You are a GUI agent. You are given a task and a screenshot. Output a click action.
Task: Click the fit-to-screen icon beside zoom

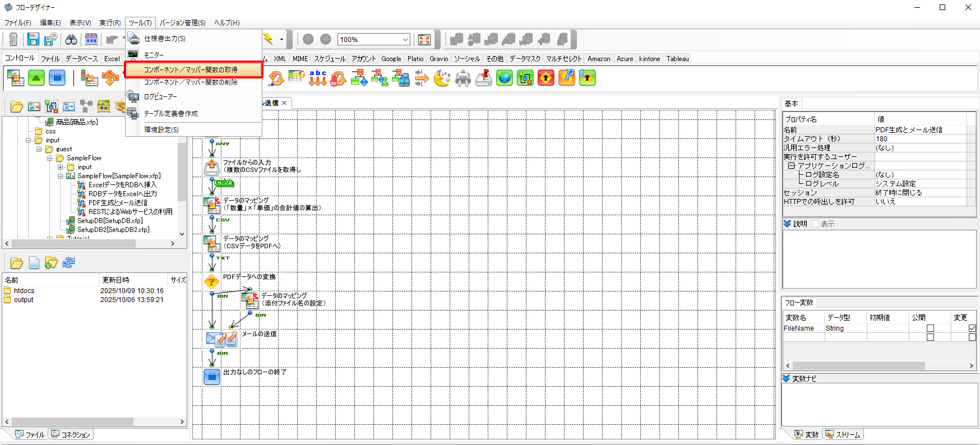point(424,39)
